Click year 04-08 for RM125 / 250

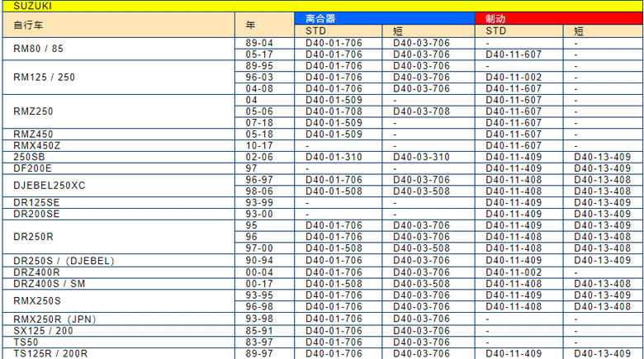pyautogui.click(x=259, y=89)
